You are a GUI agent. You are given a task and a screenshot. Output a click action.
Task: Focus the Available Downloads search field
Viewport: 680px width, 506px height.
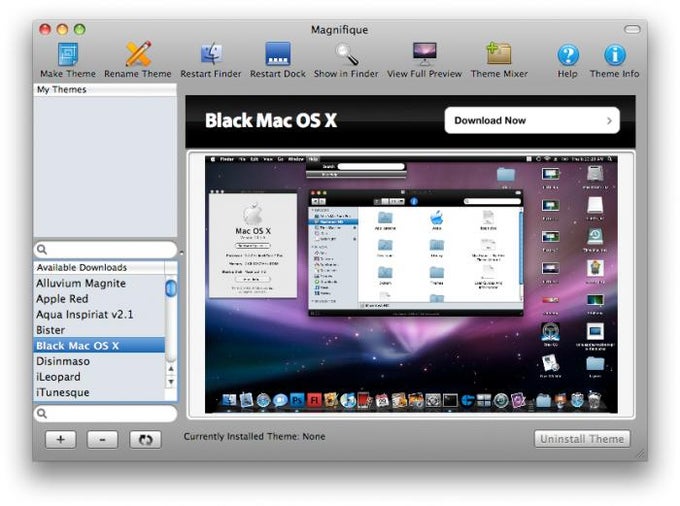[105, 413]
